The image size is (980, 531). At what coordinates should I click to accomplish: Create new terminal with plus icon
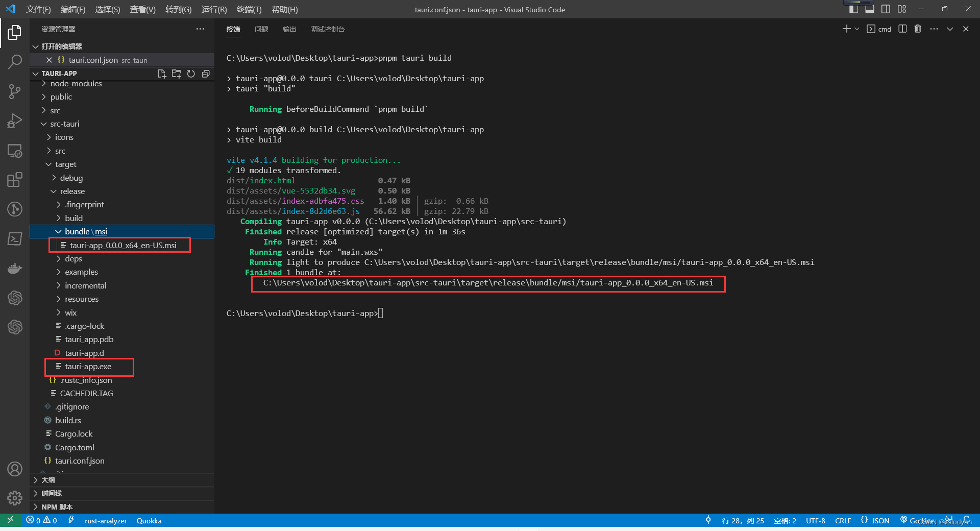pos(846,29)
